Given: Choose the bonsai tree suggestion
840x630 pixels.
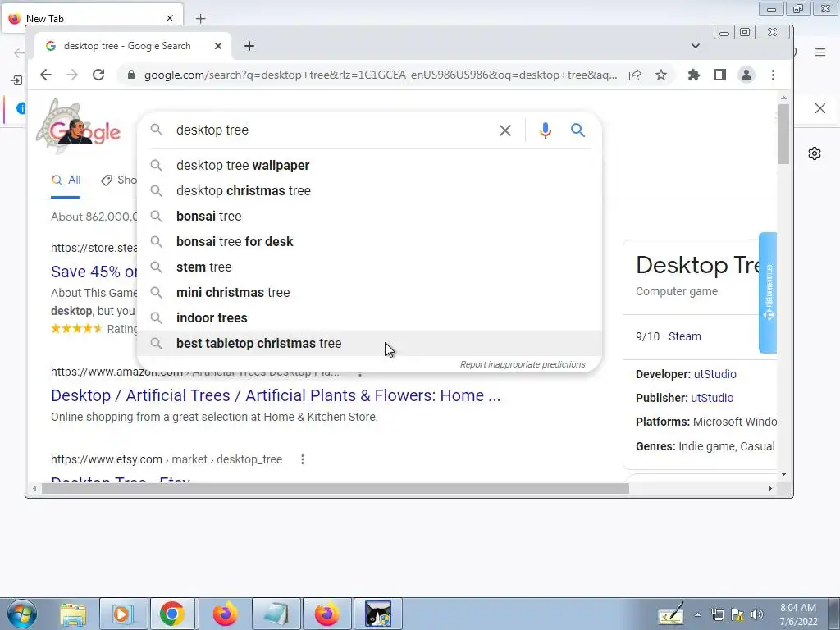Looking at the screenshot, I should tap(370, 217).
